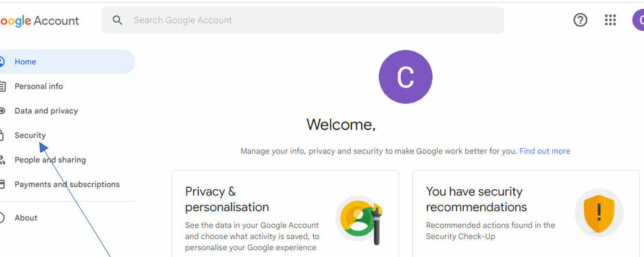Click the Privacy & personalisation illustration icon

(x=360, y=221)
